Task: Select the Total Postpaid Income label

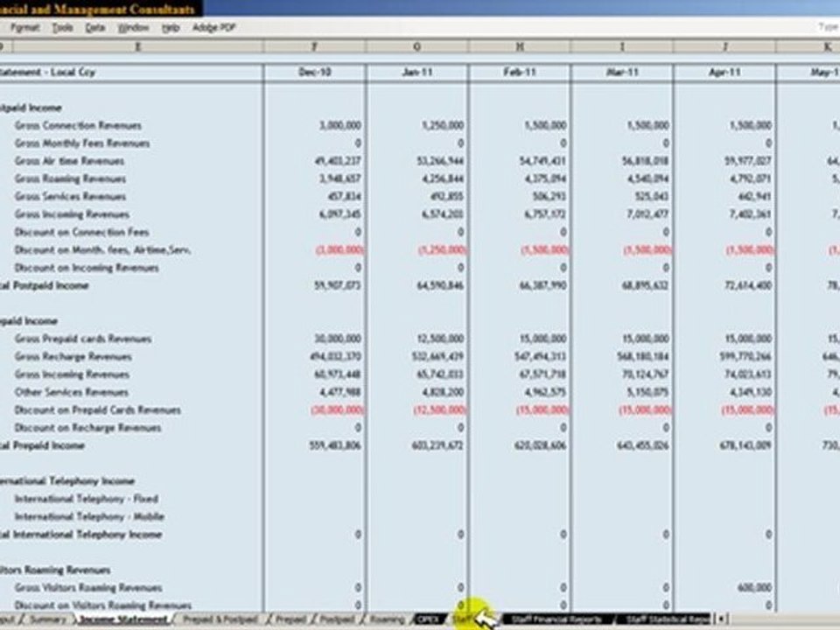Action: pyautogui.click(x=44, y=285)
